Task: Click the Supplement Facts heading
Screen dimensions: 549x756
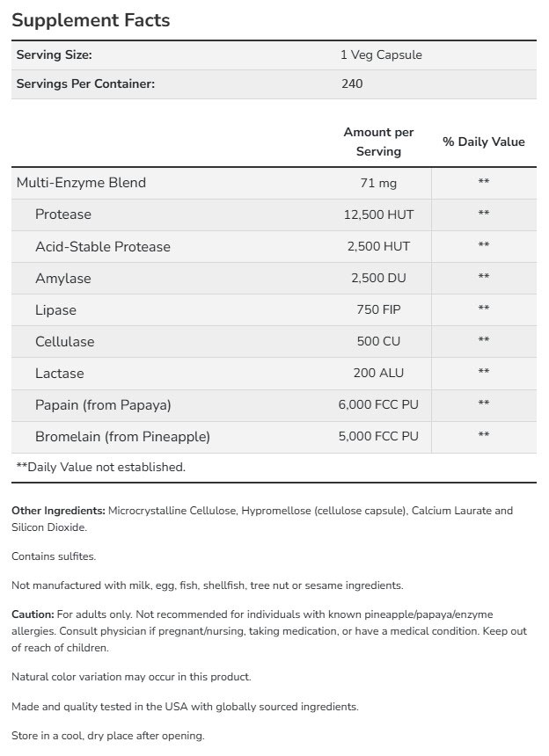Action: pos(91,19)
